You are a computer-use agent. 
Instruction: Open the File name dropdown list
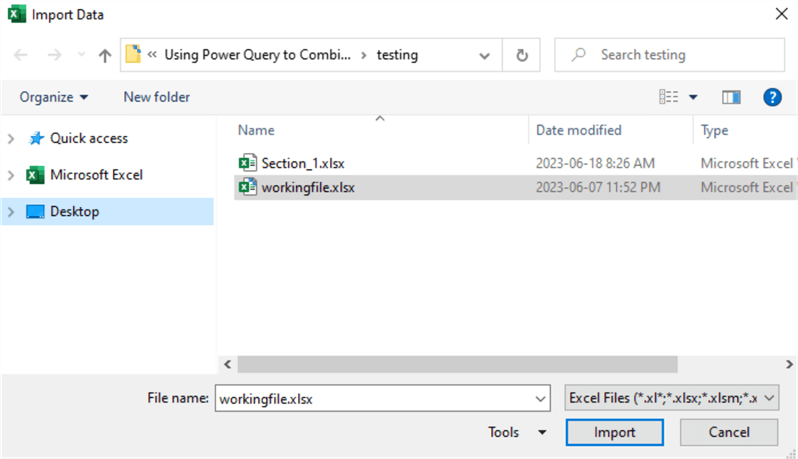tap(540, 399)
